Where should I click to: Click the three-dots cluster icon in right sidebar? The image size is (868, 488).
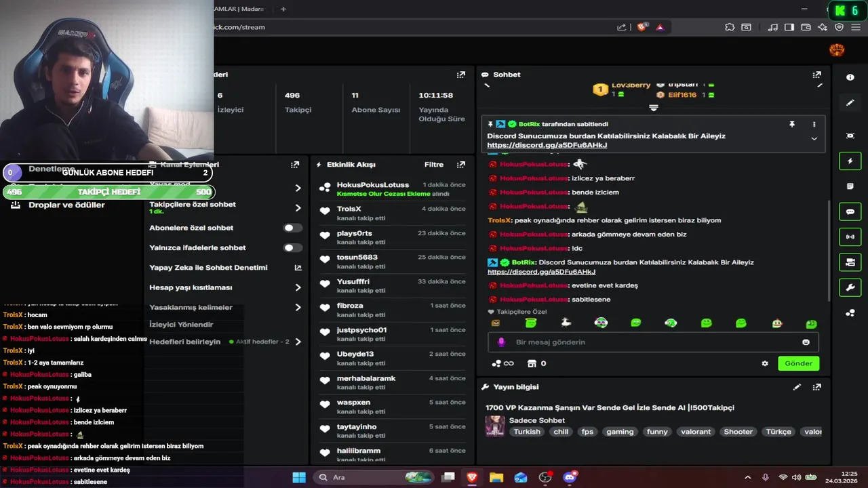click(x=850, y=312)
